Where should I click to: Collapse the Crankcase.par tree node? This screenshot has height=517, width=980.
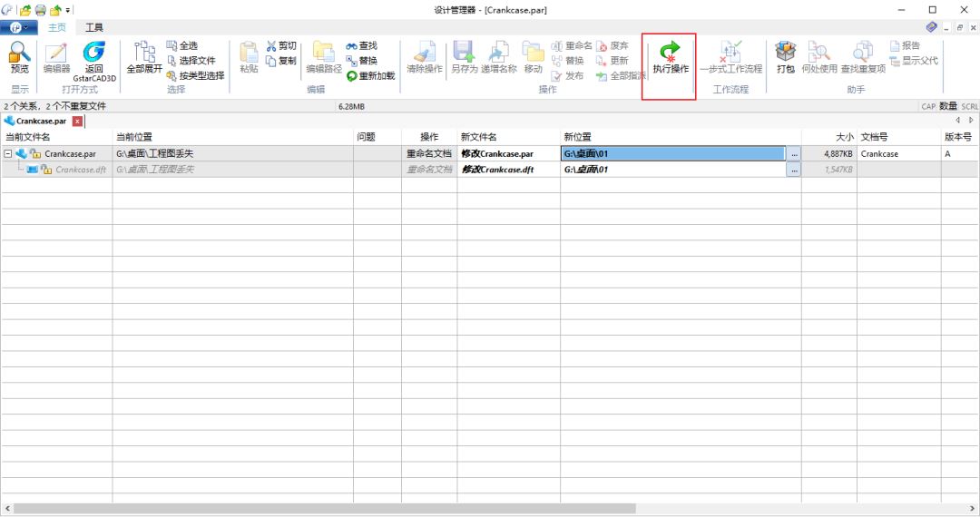coord(8,154)
